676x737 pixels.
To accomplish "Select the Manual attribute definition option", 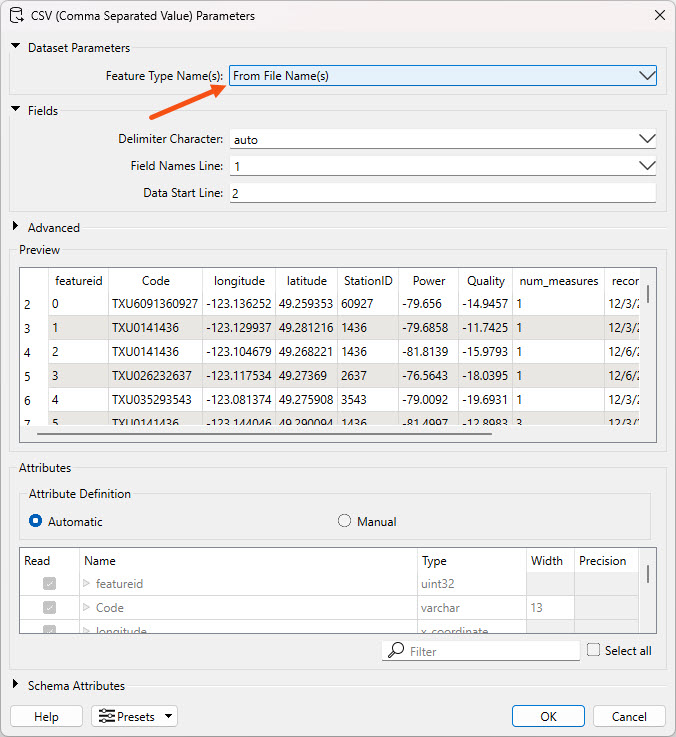I will 344,521.
